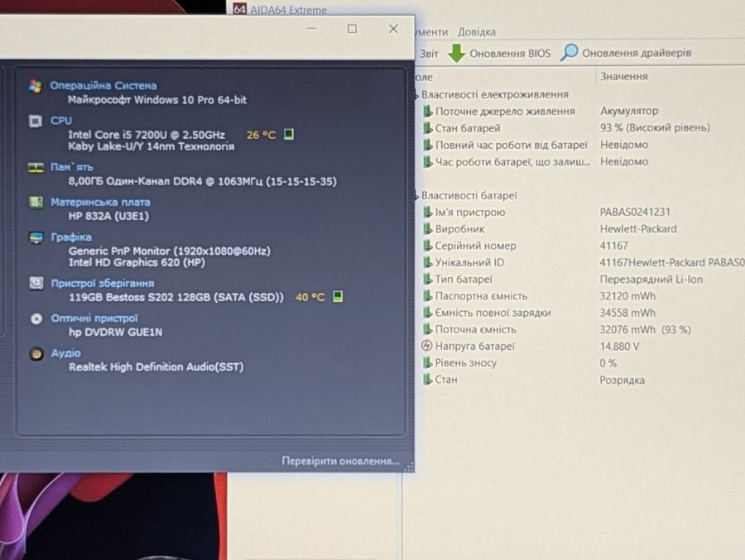This screenshot has height=560, width=745.
Task: Click the Windows logo icon beside Операційна Система
Action: click(x=35, y=87)
